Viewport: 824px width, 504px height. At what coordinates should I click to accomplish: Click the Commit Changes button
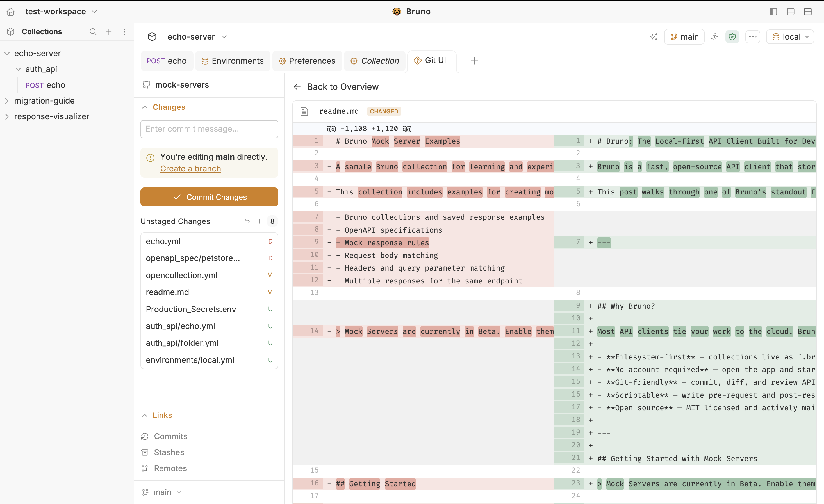point(209,197)
